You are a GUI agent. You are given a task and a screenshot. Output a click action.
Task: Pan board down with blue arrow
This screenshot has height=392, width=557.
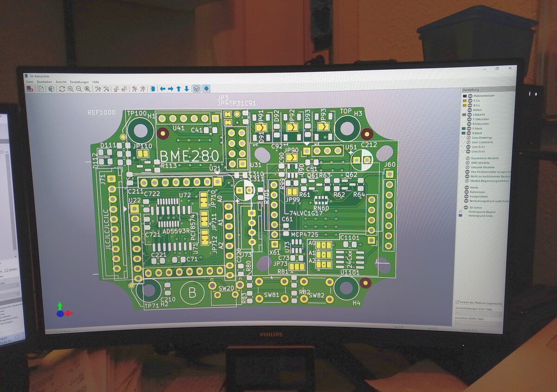pyautogui.click(x=187, y=89)
